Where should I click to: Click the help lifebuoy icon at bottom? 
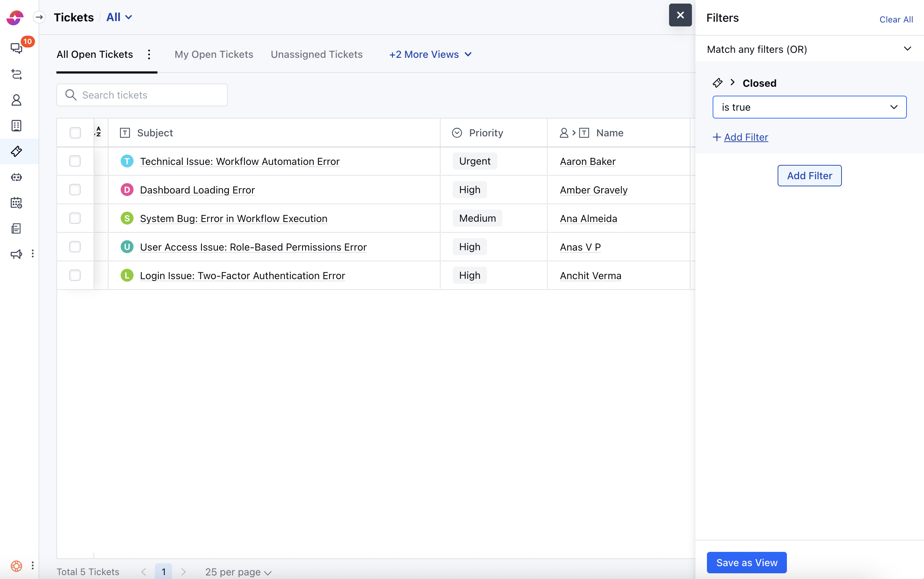16,565
